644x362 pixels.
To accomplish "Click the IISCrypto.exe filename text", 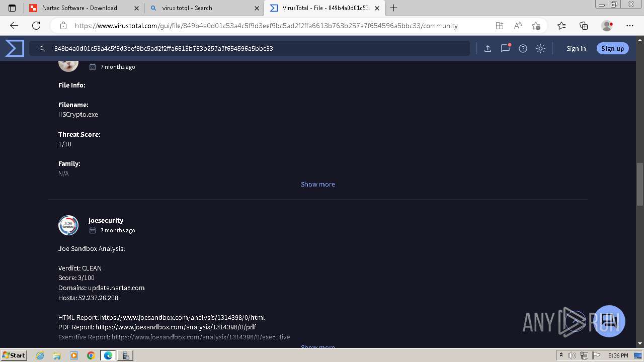I will (78, 114).
